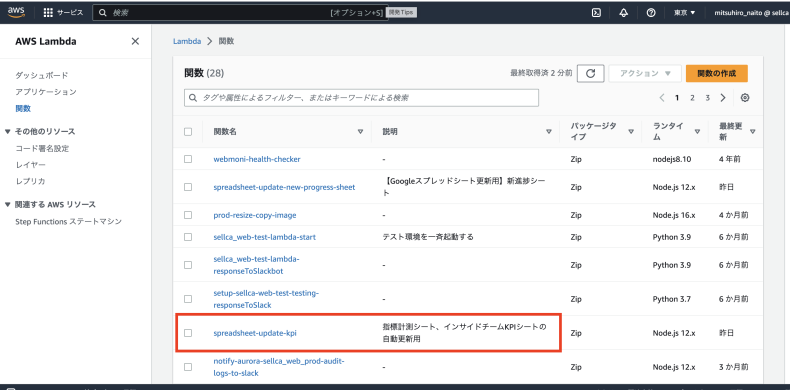Open レプリカ in the sidebar
The height and width of the screenshot is (390, 790).
(x=31, y=181)
